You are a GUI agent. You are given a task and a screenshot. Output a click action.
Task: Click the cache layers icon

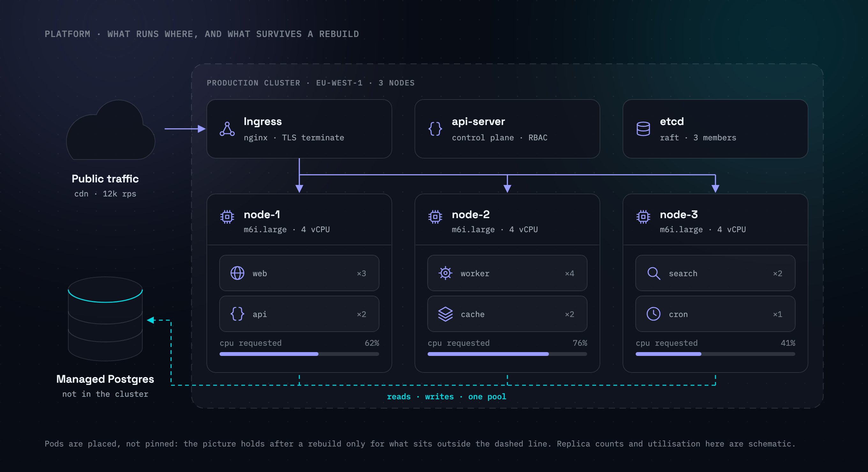(445, 314)
